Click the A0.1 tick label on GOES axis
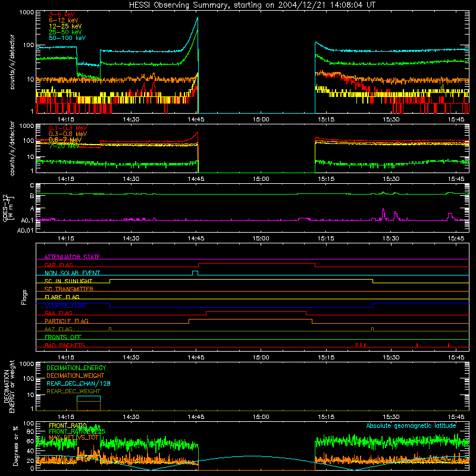476x476 pixels. (27, 220)
